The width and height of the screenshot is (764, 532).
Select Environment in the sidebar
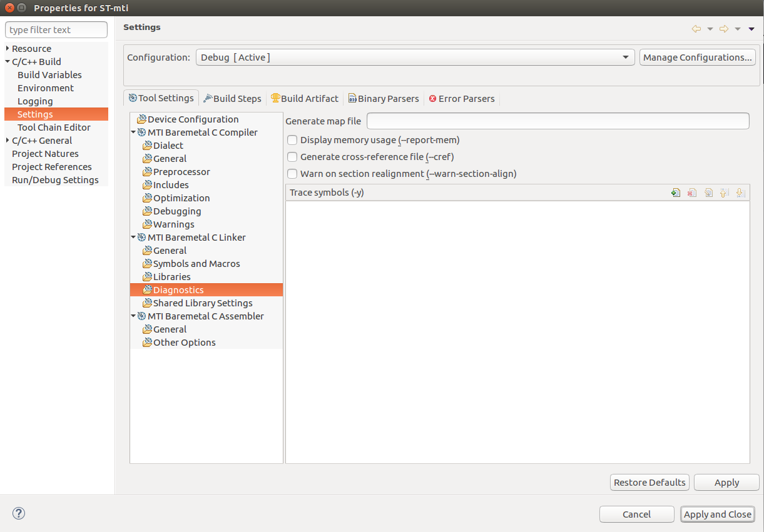[46, 88]
